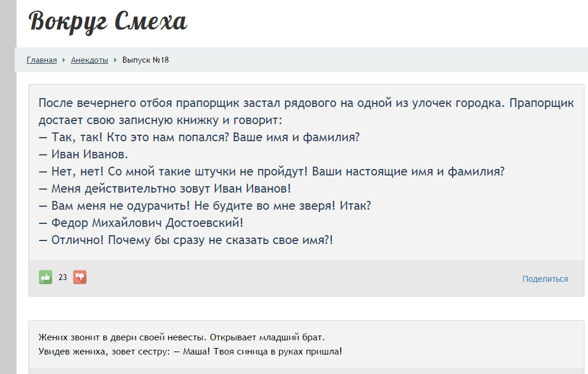The image size is (588, 374).
Task: Select the "Выпуск №18" breadcrumb item
Action: point(146,60)
